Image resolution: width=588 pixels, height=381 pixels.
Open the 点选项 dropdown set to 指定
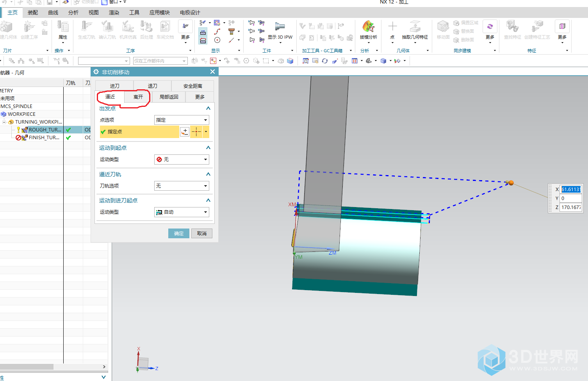(182, 120)
